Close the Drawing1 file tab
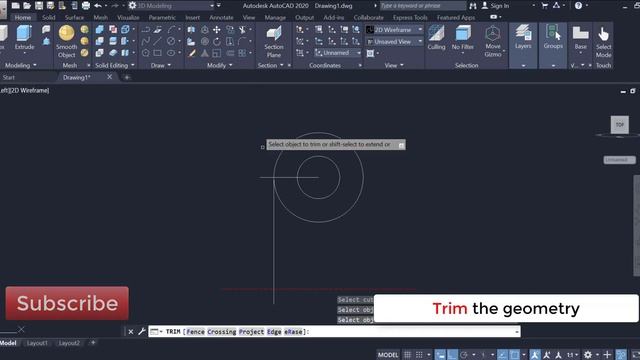Viewport: 640px width, 360px height. point(109,77)
